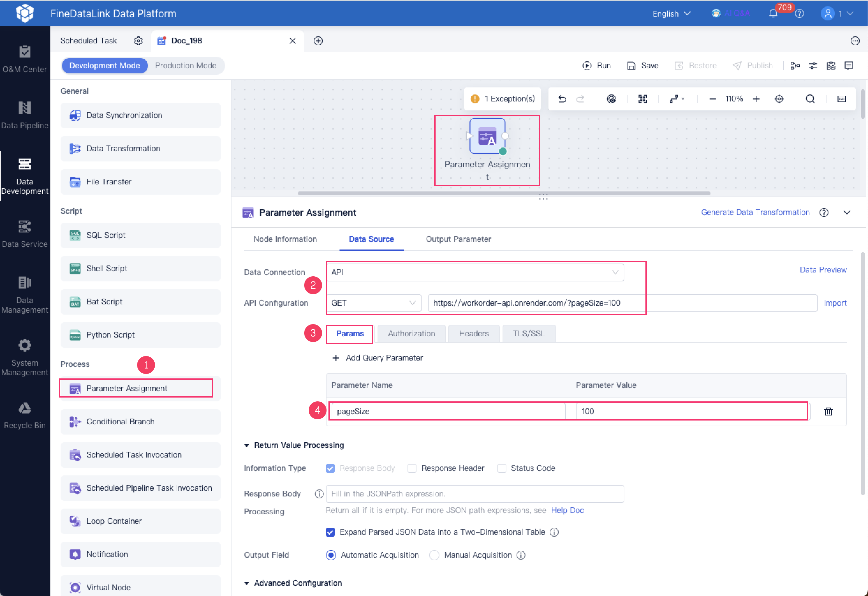Click the fit-to-screen icon in canvas toolbar

coord(643,99)
